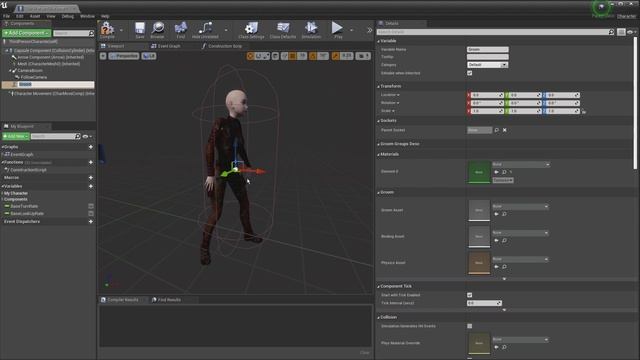The width and height of the screenshot is (640, 360).
Task: Switch to the Construction Script tab
Action: click(222, 46)
